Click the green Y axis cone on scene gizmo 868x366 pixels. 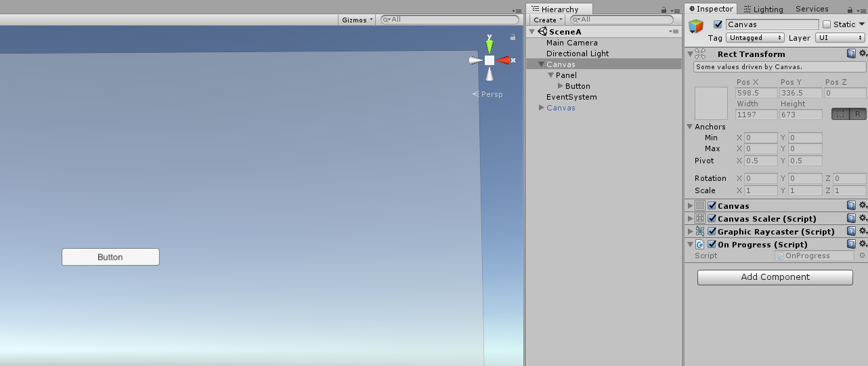click(x=489, y=46)
